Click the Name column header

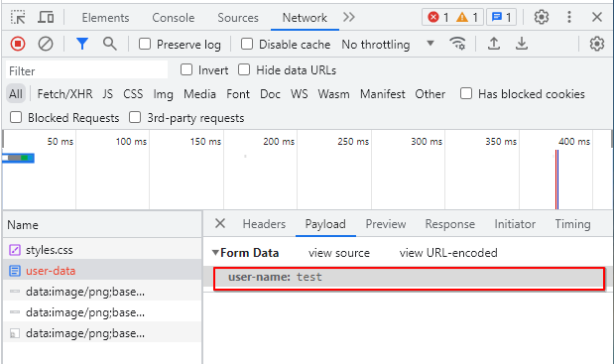point(102,225)
